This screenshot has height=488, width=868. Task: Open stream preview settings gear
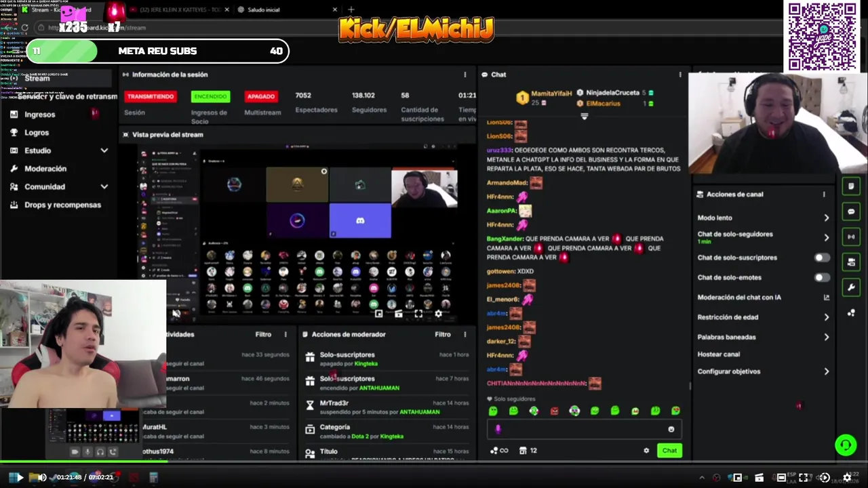tap(438, 314)
